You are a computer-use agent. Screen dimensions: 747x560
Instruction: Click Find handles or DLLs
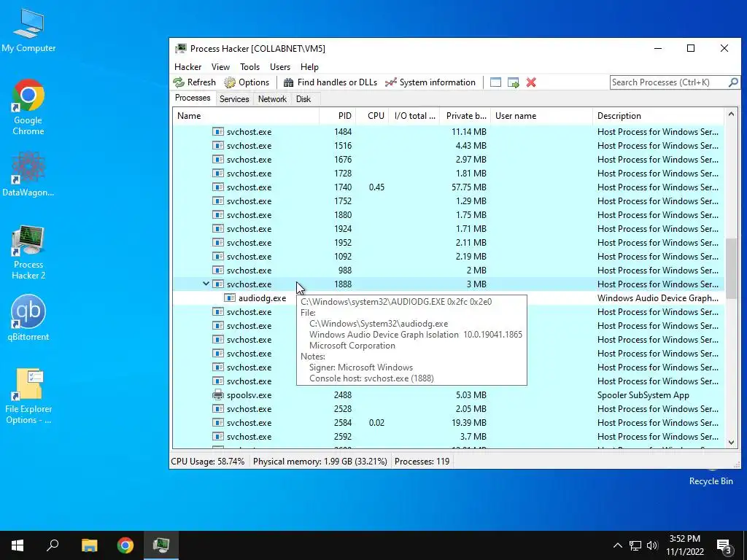pos(330,82)
